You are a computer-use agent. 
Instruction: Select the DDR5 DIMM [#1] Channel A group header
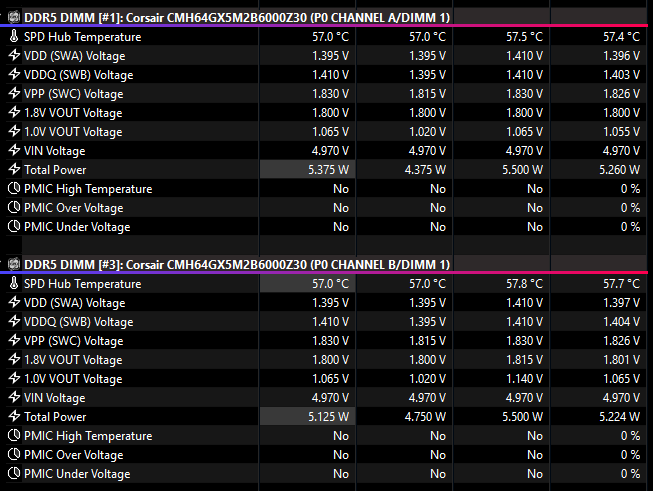[x=237, y=18]
